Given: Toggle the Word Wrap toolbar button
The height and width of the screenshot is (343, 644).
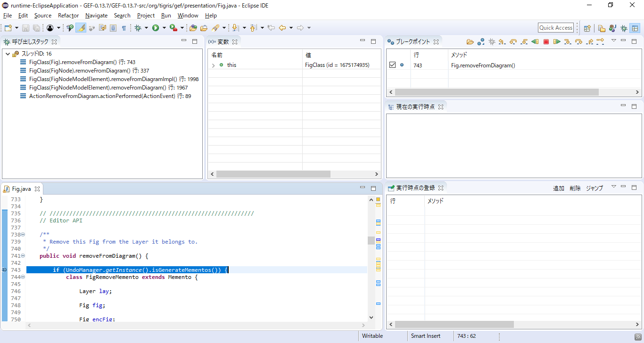Looking at the screenshot, I should 102,28.
